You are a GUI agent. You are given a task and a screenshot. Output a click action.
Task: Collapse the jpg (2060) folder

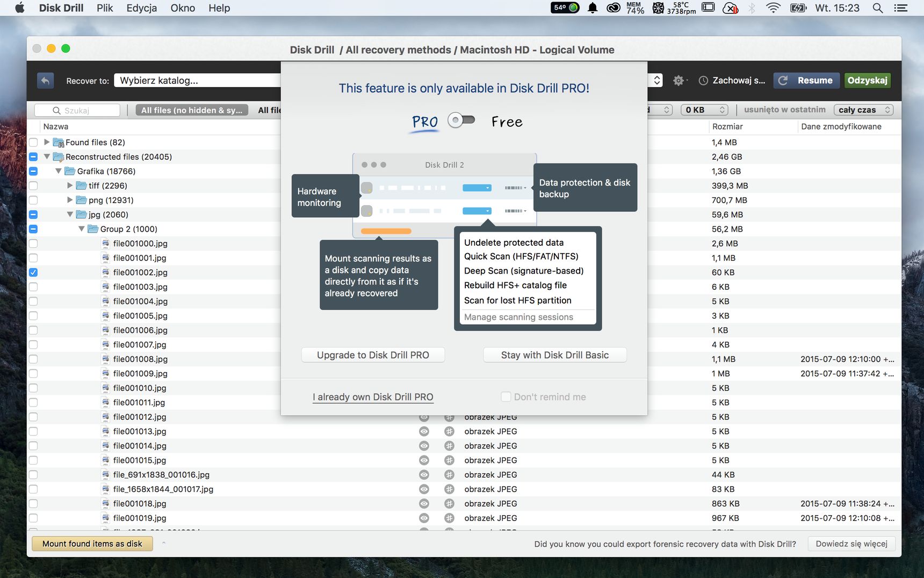(70, 214)
